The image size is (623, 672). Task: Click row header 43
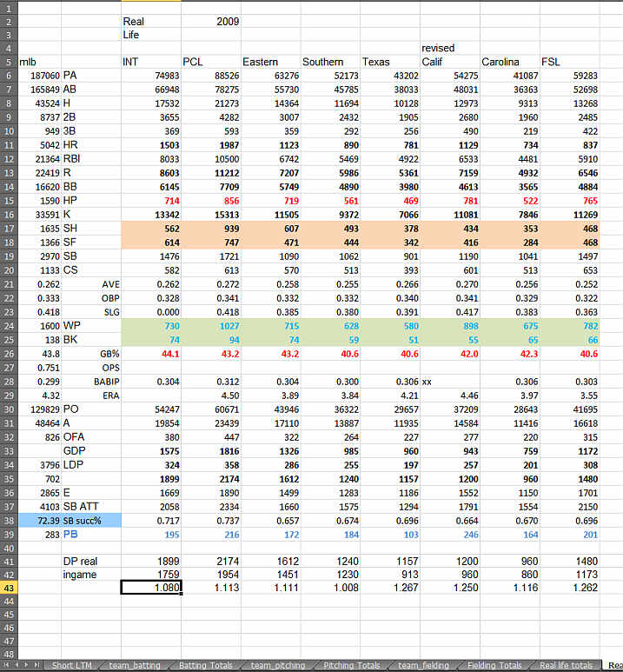9,588
